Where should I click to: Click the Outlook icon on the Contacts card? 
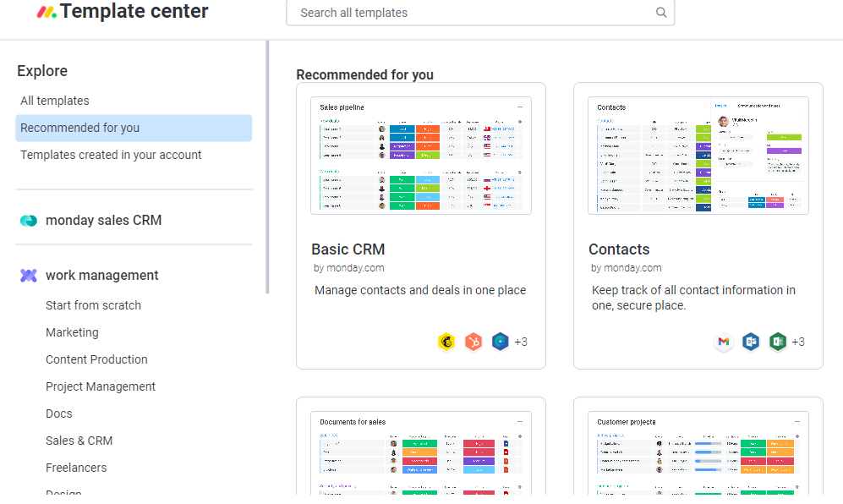click(x=751, y=342)
